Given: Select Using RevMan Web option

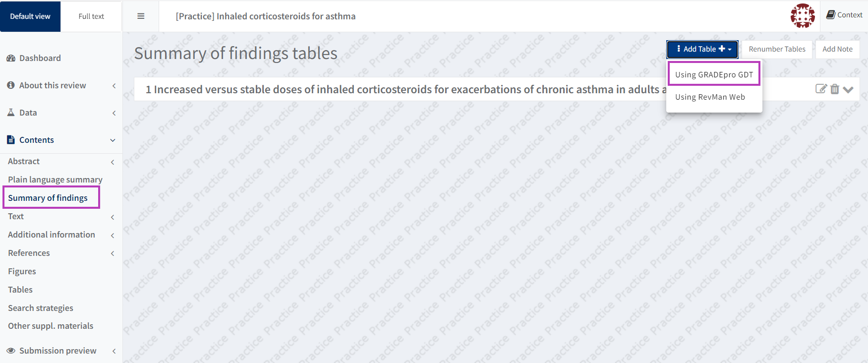Looking at the screenshot, I should click(x=710, y=97).
